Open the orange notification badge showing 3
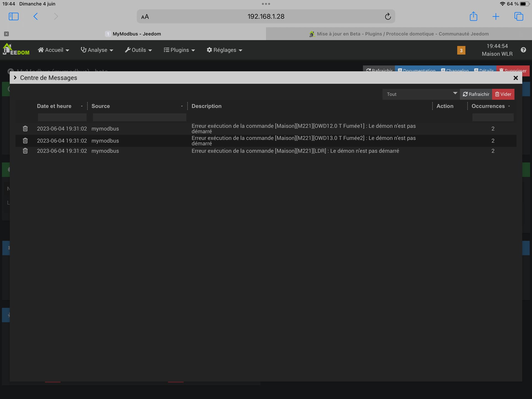532x399 pixels. pos(461,50)
